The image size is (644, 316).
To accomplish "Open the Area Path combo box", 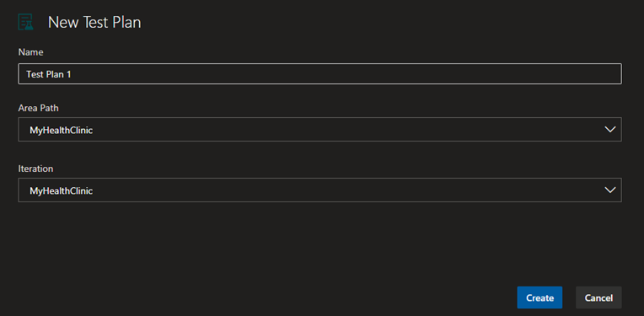I will pos(319,129).
